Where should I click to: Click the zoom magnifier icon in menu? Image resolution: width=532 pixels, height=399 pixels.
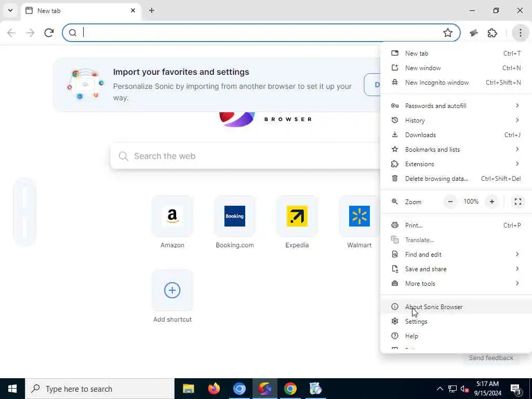click(x=395, y=202)
